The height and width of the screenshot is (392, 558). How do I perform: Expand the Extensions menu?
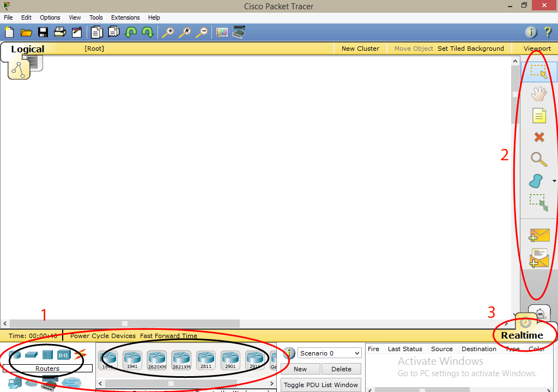click(x=125, y=17)
